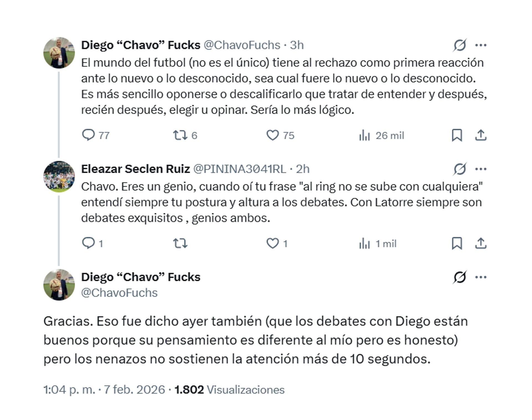Image resolution: width=532 pixels, height=420 pixels.
Task: View 1 mil views analytics on Eleazar's reply
Action: [365, 244]
